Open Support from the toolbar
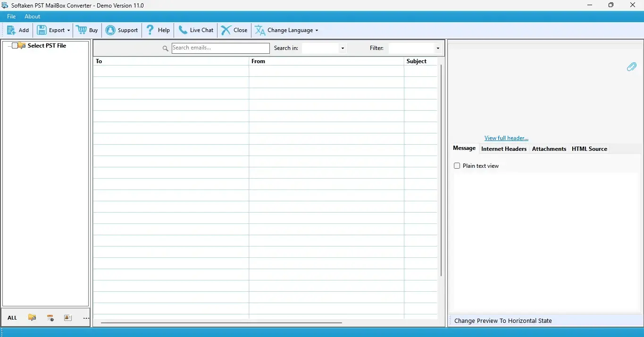Image resolution: width=644 pixels, height=337 pixels. (x=122, y=30)
